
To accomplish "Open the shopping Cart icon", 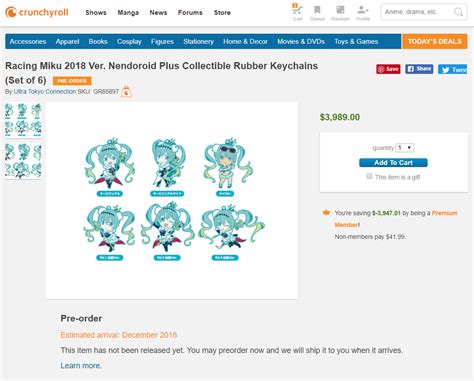I will point(297,12).
